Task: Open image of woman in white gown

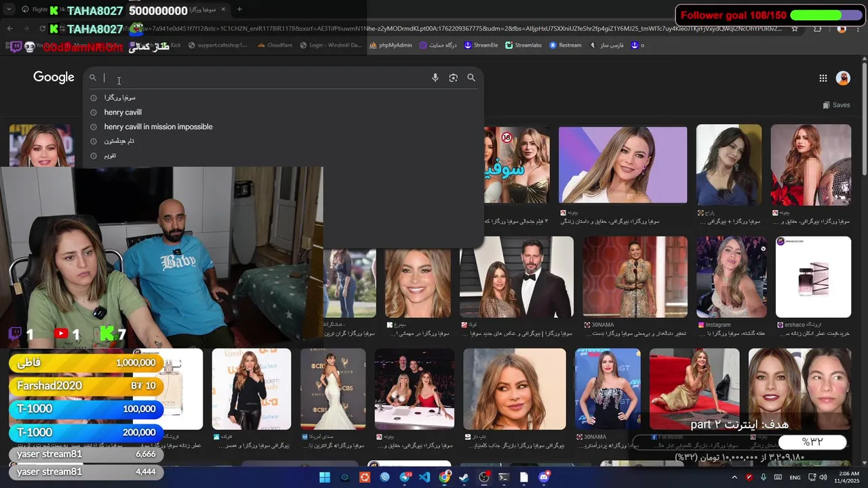Action: [x=333, y=389]
